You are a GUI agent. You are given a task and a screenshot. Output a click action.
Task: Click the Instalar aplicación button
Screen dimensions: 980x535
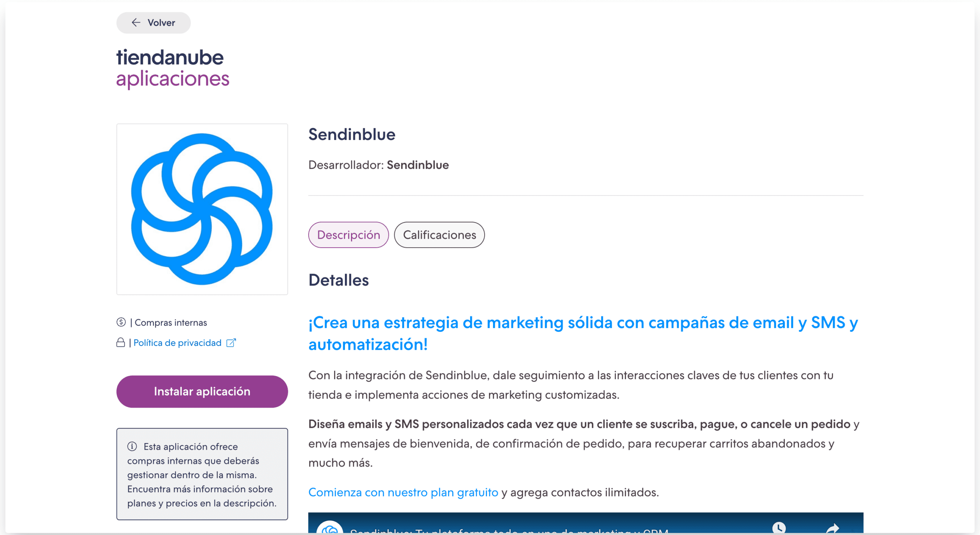point(202,391)
